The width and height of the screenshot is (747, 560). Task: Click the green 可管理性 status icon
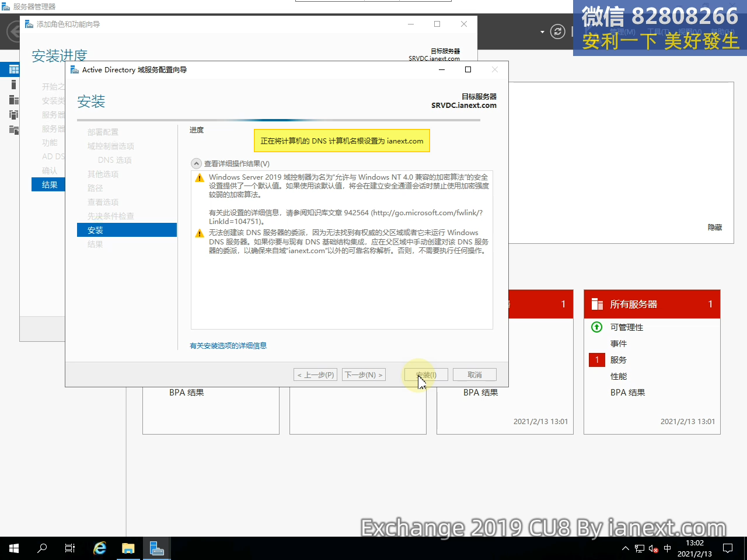pos(597,327)
